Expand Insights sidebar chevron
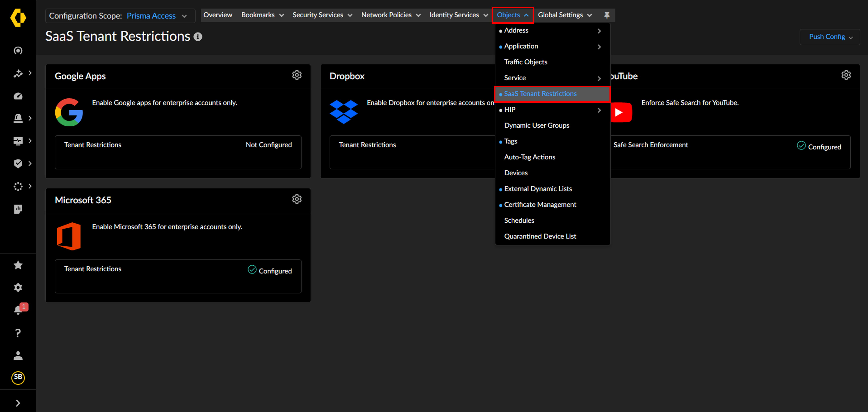This screenshot has height=412, width=868. 30,73
